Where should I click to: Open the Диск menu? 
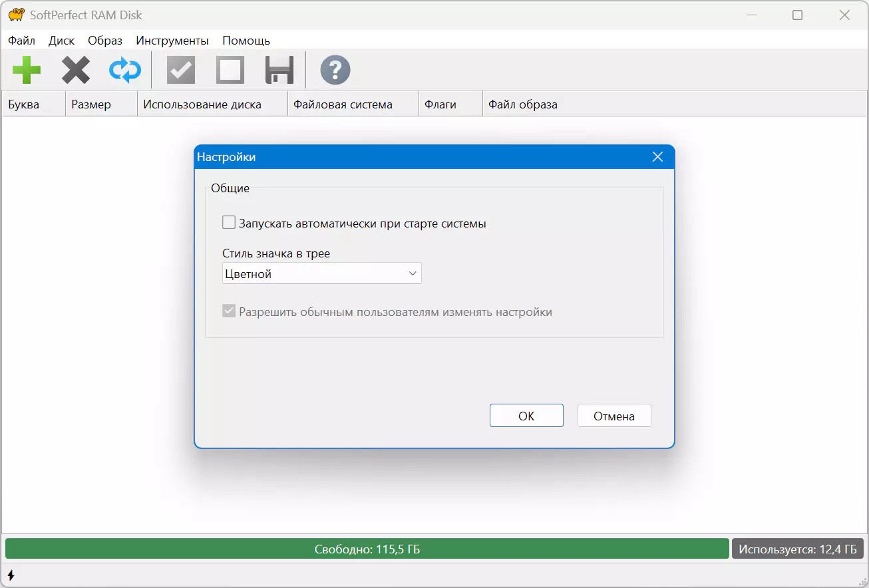coord(62,41)
